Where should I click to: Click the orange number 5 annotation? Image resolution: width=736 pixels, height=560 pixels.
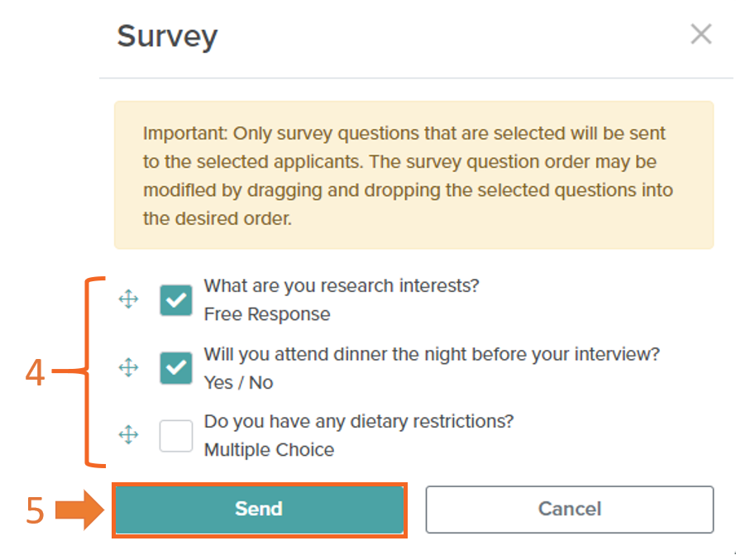pos(36,510)
